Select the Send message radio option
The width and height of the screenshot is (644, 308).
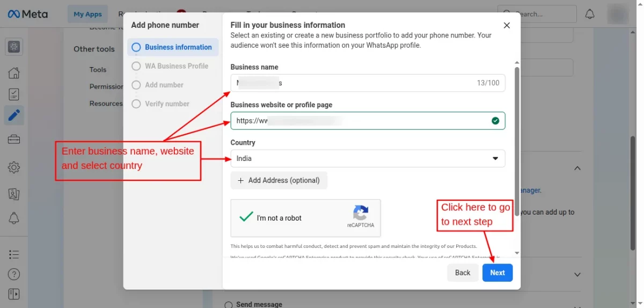229,304
